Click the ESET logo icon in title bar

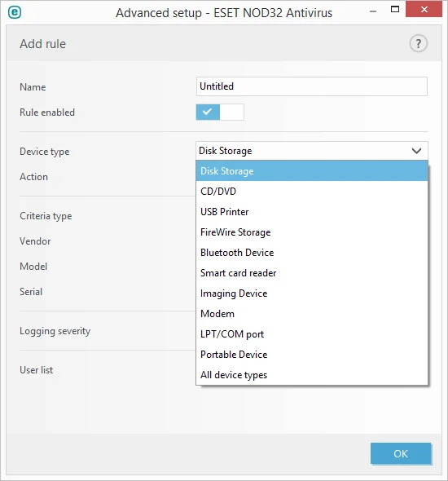pos(15,12)
